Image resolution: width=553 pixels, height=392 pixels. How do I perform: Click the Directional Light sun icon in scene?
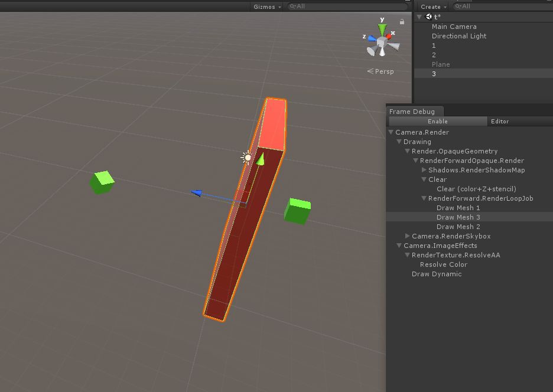click(x=247, y=158)
